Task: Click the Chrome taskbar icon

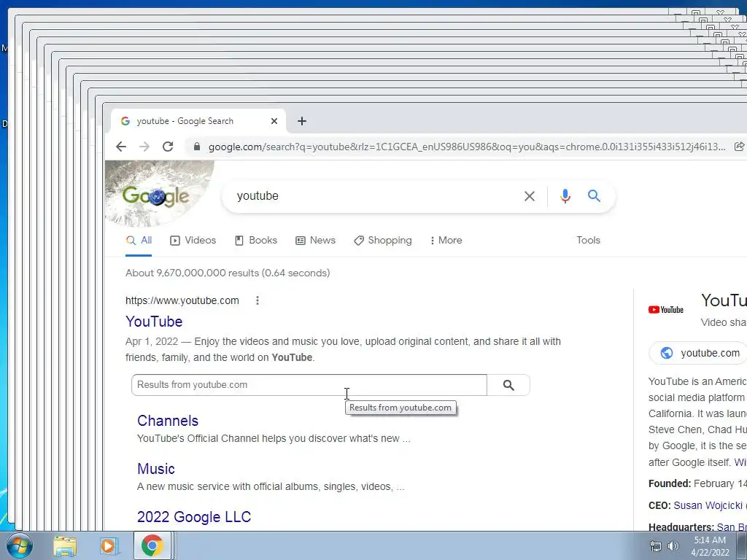Action: [x=152, y=545]
